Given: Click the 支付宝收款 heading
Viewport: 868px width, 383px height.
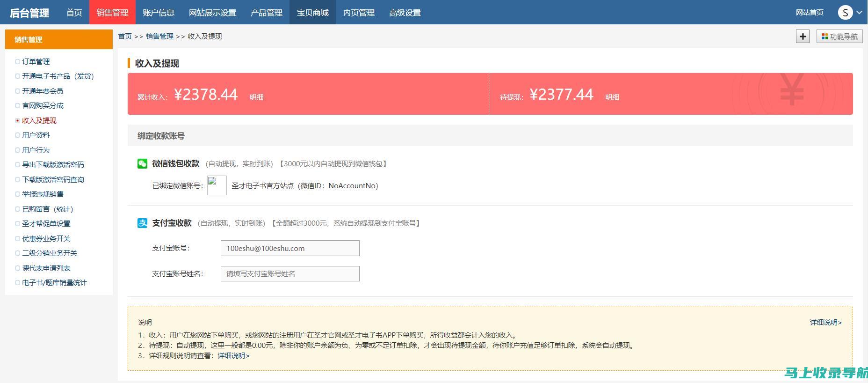Looking at the screenshot, I should point(172,223).
